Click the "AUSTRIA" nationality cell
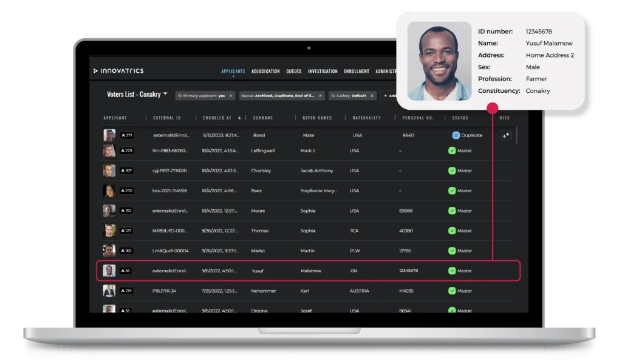This screenshot has height=364, width=622. tap(359, 291)
